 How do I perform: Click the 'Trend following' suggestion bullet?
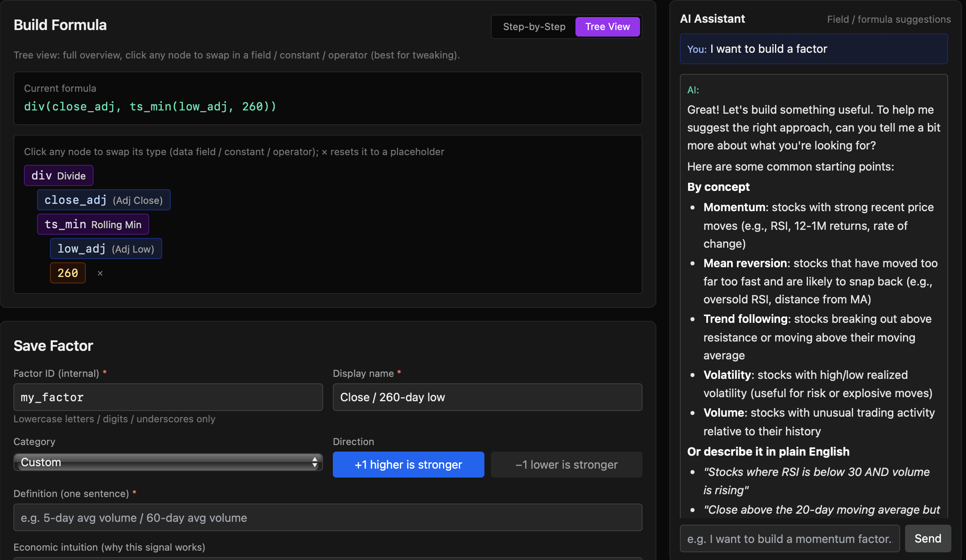tap(817, 337)
